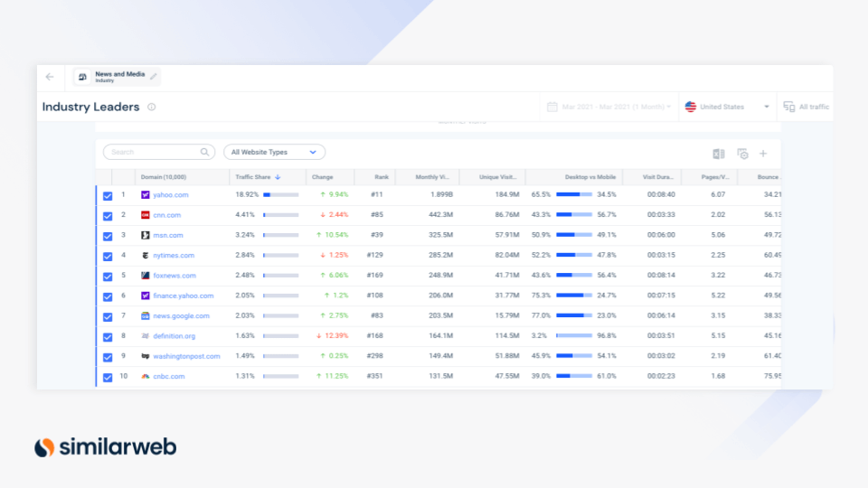Viewport: 868px width, 488px height.
Task: Open the All Website Types dropdown
Action: [x=274, y=152]
